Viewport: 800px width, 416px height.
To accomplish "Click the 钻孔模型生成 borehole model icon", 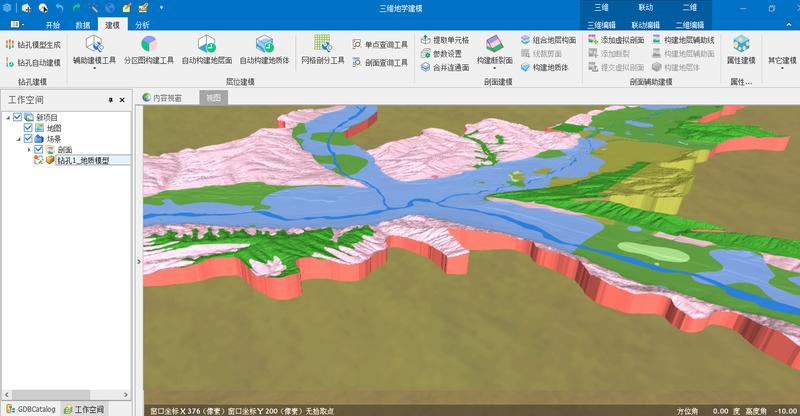I will (x=10, y=44).
